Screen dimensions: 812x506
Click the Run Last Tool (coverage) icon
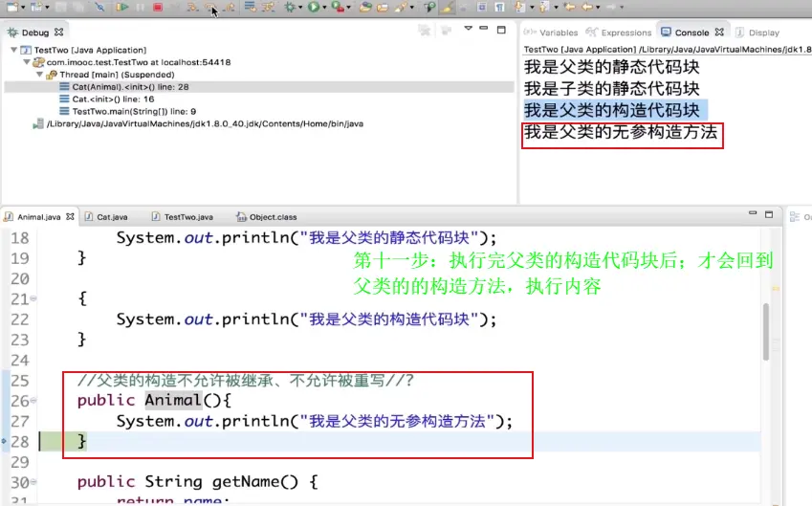338,7
